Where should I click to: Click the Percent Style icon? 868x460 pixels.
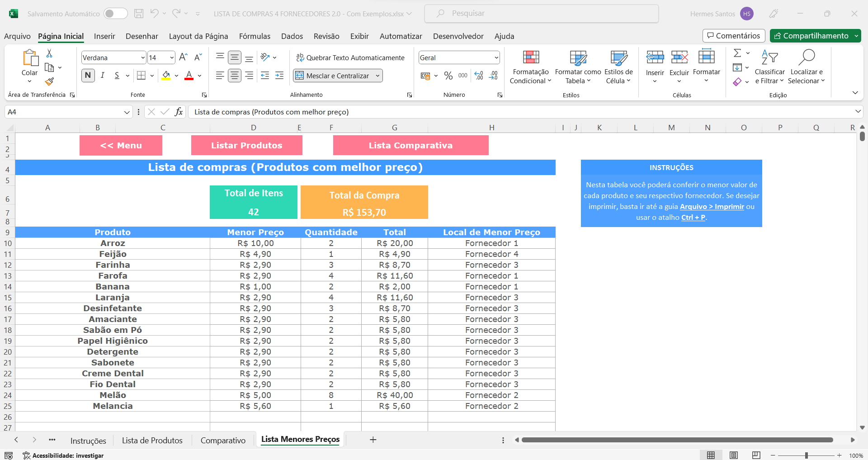448,76
